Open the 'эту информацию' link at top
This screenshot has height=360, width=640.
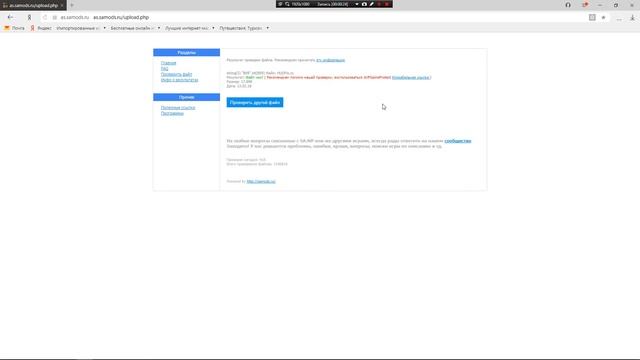331,60
